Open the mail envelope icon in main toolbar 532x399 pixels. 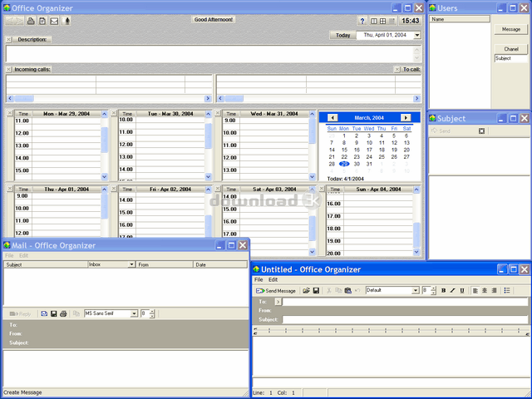pos(54,21)
